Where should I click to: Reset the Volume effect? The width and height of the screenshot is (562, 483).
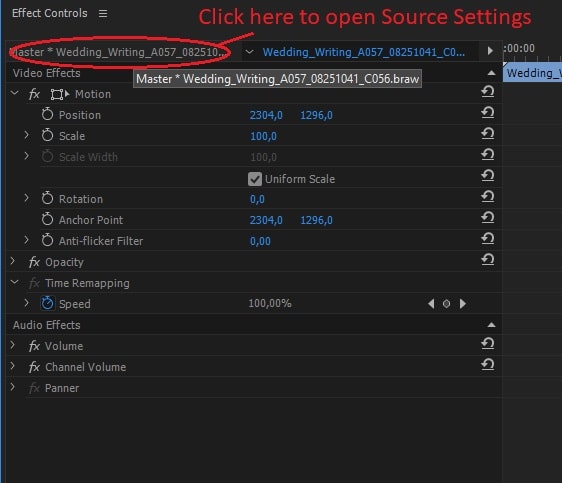[x=488, y=344]
